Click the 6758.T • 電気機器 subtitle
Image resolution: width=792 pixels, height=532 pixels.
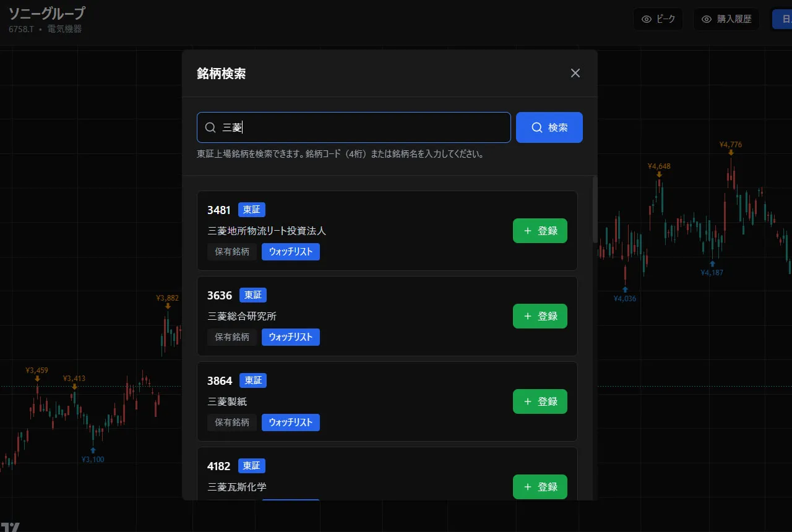(x=45, y=29)
